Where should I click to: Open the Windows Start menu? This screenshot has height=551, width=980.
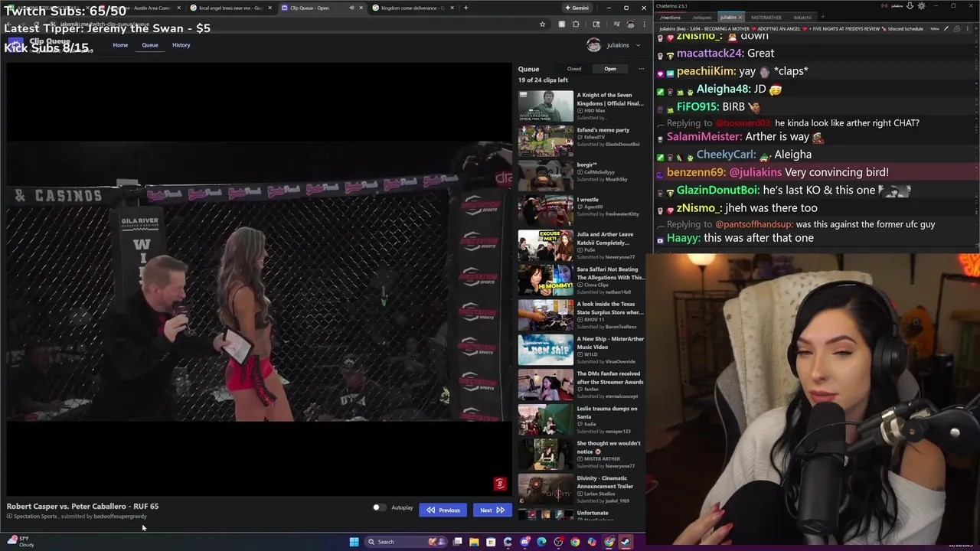354,542
